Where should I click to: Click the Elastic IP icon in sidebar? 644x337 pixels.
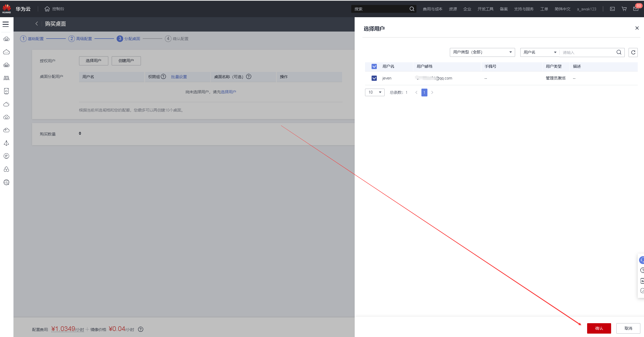[7, 156]
